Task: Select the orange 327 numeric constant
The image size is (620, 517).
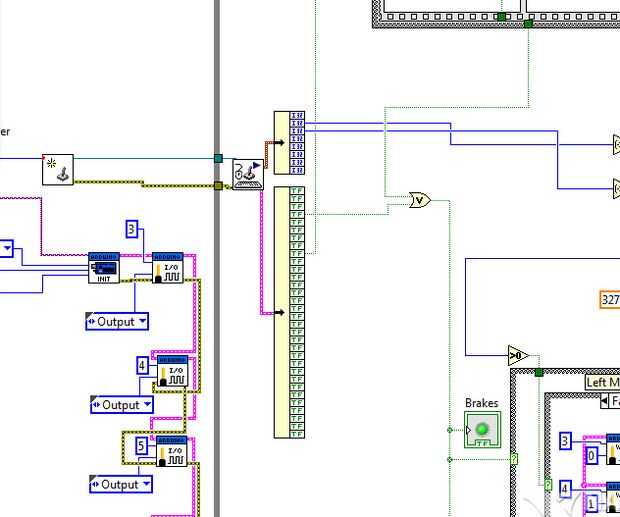Action: pyautogui.click(x=610, y=300)
